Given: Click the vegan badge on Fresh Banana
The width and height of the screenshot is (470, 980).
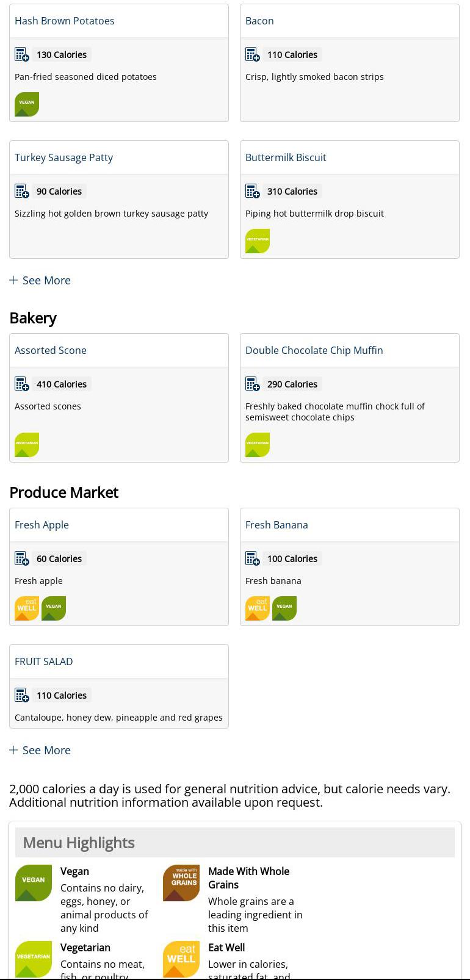Looking at the screenshot, I should tap(284, 608).
